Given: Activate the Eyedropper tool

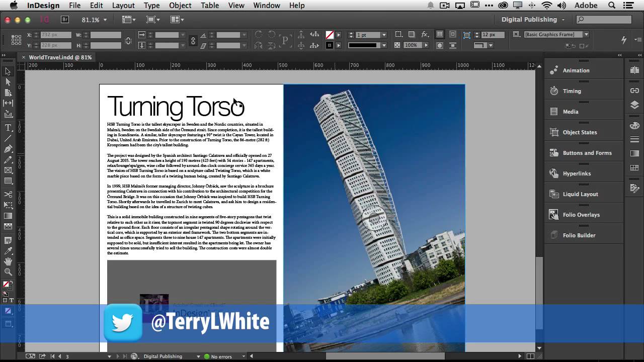Looking at the screenshot, I should [8, 251].
